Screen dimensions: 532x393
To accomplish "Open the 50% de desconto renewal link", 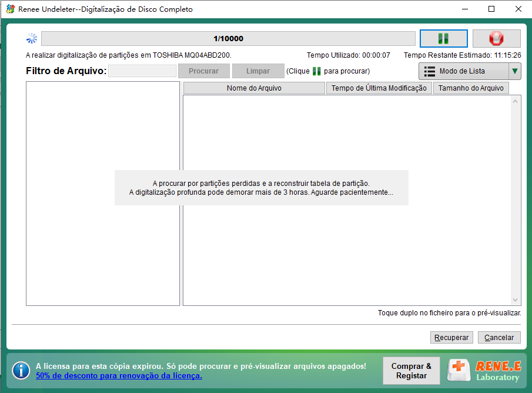I will (119, 376).
